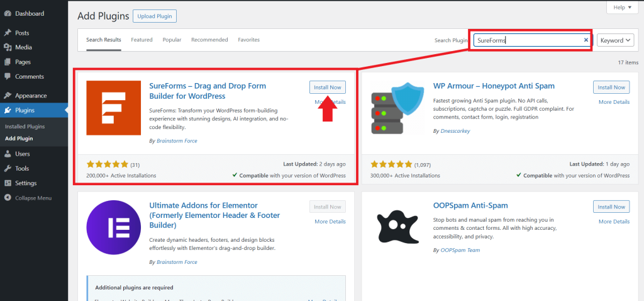This screenshot has width=644, height=301.
Task: Install the OOPSpam Anti-Spam plugin
Action: point(611,207)
